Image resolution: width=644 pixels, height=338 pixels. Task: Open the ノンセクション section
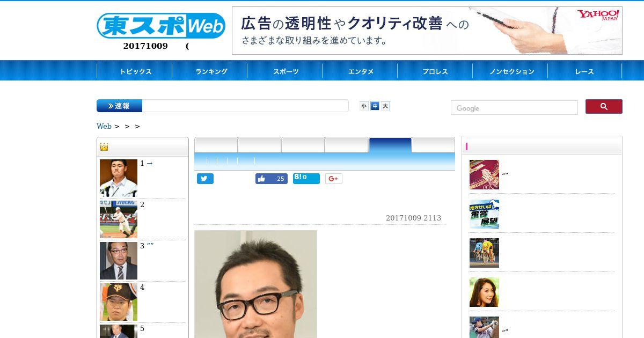[511, 71]
